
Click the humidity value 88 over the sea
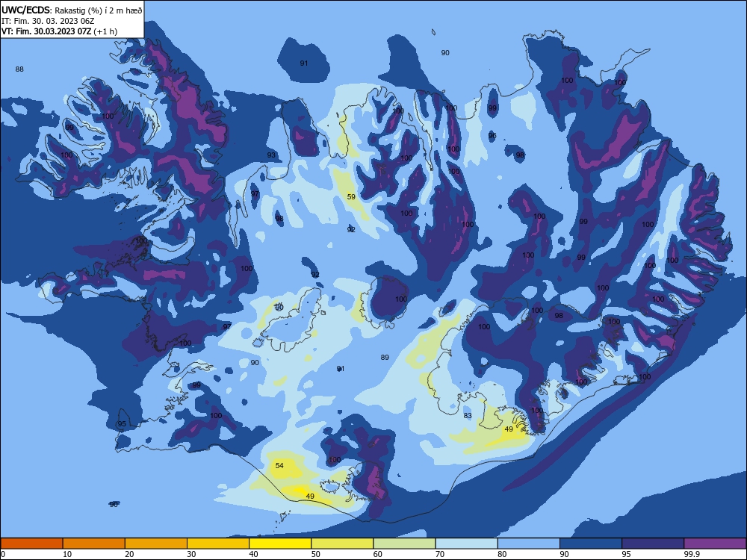pos(19,69)
